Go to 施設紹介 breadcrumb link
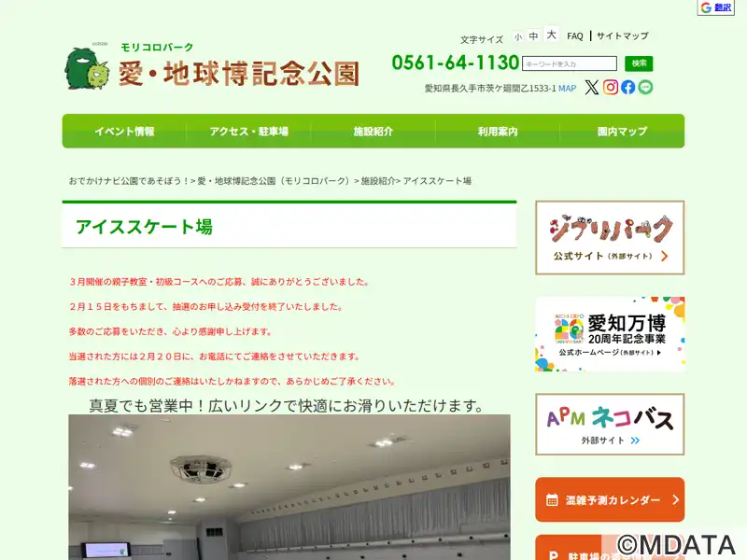 point(378,181)
